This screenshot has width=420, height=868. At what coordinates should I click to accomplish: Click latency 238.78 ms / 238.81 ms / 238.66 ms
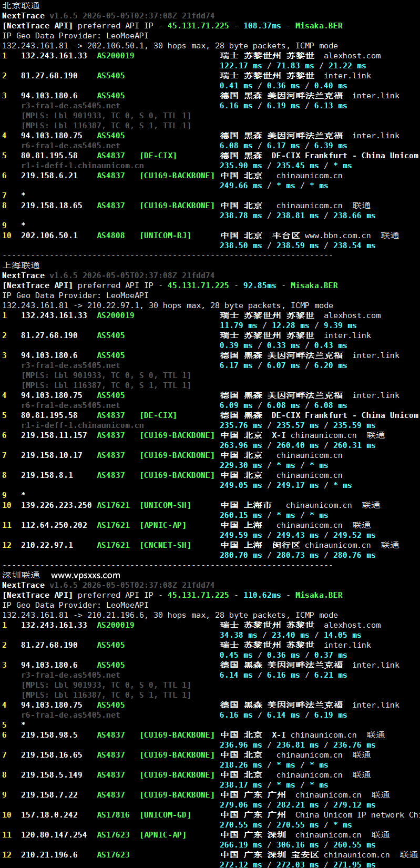pos(298,216)
